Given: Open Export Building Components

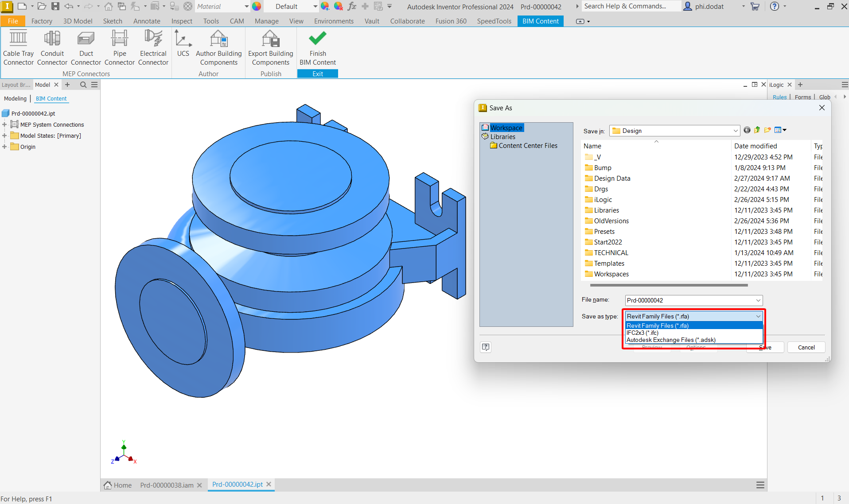Looking at the screenshot, I should point(271,48).
